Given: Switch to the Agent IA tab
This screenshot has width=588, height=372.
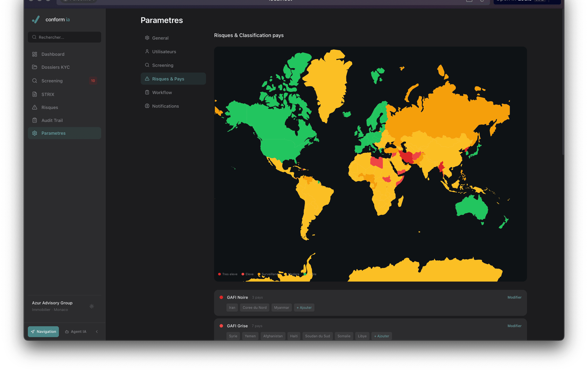Looking at the screenshot, I should pos(76,331).
